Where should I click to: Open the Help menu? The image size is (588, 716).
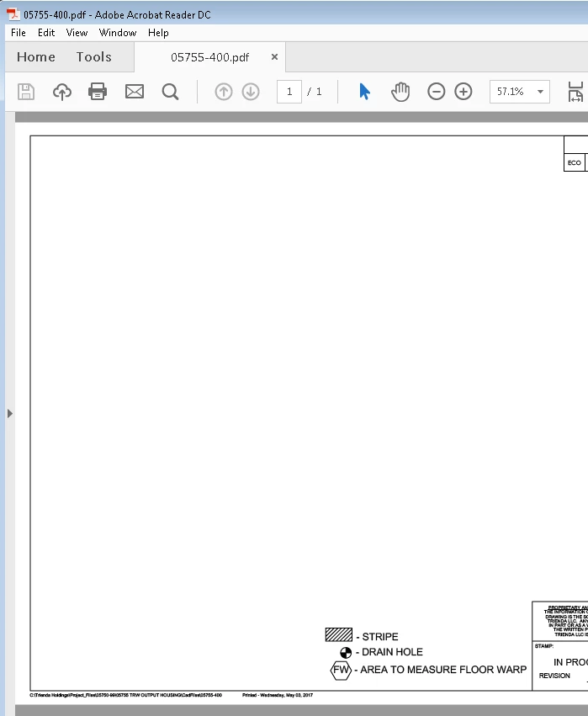(x=158, y=33)
